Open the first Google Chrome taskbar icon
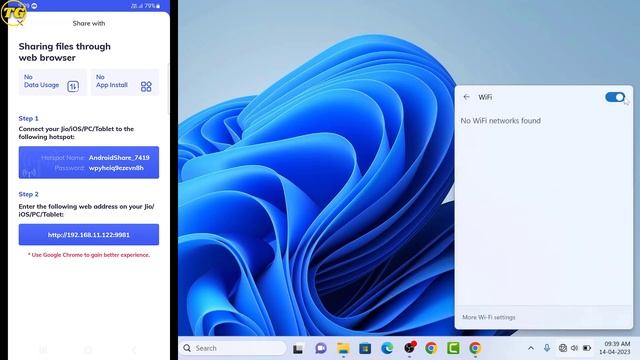The width and height of the screenshot is (640, 360). click(431, 348)
